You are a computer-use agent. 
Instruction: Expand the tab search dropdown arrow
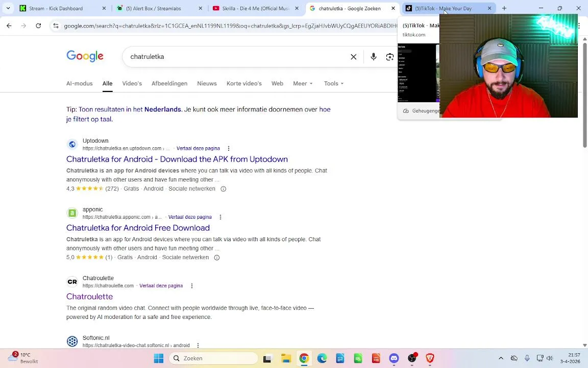tap(8, 8)
